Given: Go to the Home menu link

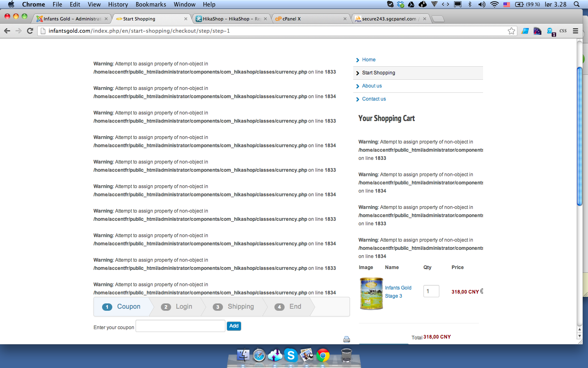Looking at the screenshot, I should click(x=369, y=60).
